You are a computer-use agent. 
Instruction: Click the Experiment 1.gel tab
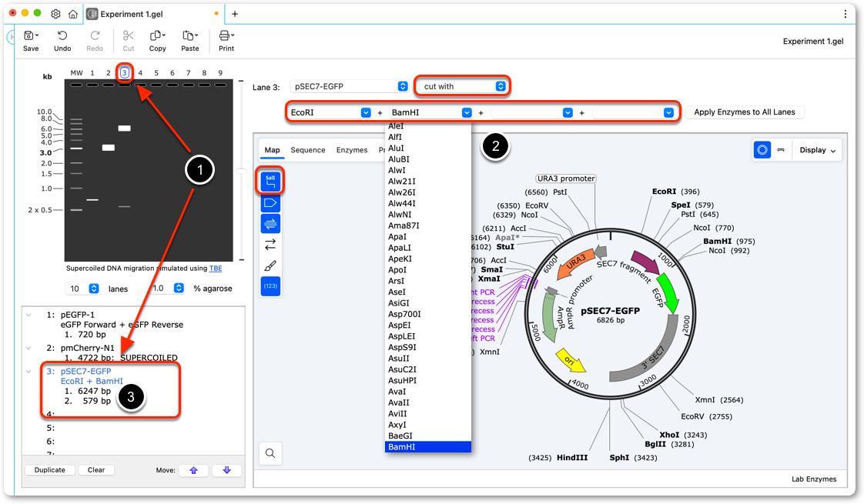pyautogui.click(x=154, y=14)
